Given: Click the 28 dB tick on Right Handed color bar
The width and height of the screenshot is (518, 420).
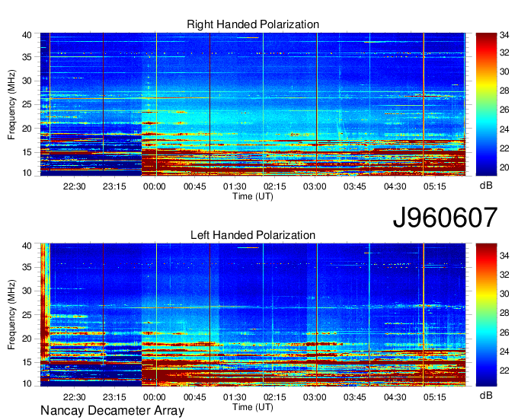Looking at the screenshot, I should pos(504,91).
